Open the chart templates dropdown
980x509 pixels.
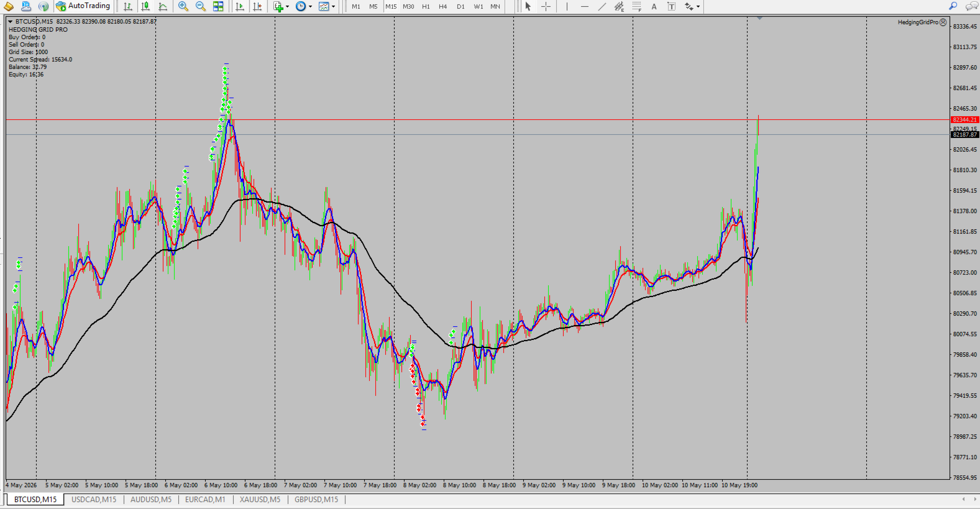click(x=327, y=6)
